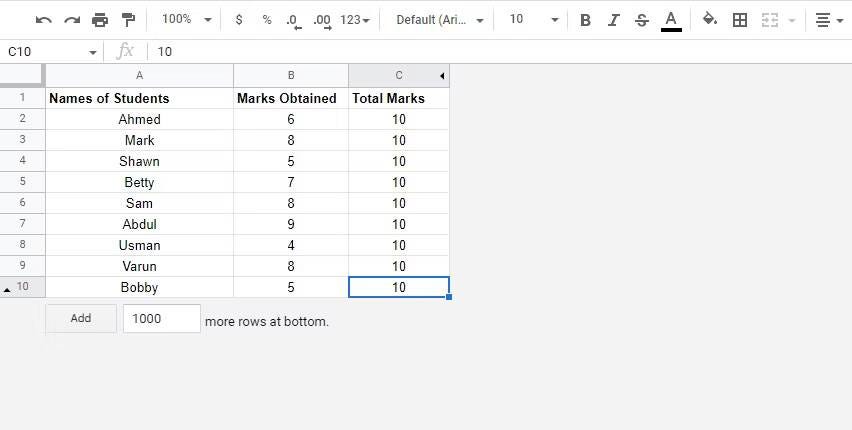Toggle italic formatting

point(613,21)
